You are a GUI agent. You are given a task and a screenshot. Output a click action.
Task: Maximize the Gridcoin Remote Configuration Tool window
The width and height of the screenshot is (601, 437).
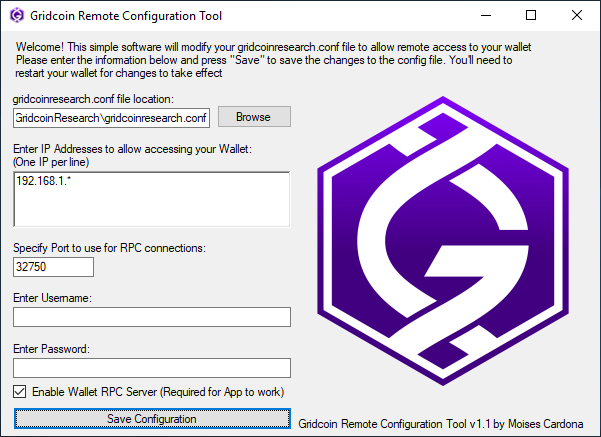[531, 15]
